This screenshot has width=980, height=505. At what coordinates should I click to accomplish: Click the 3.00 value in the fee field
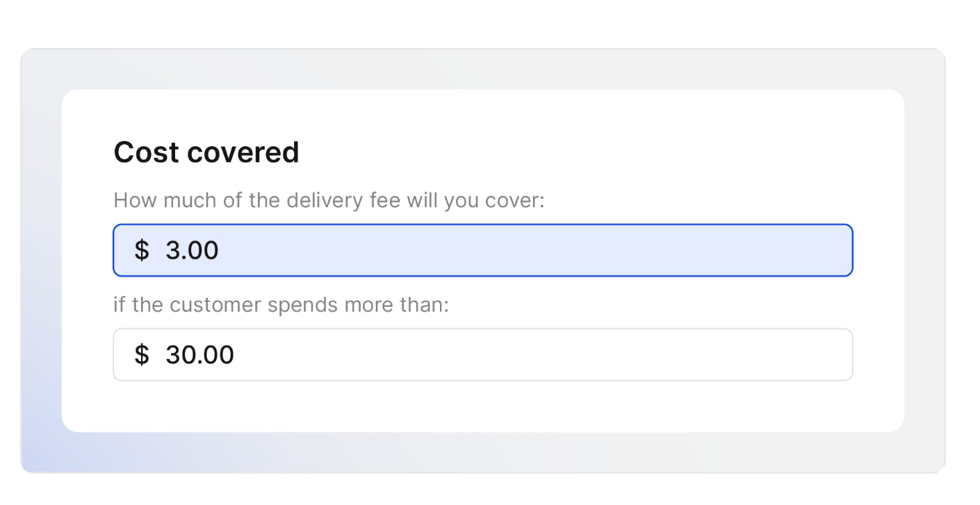pyautogui.click(x=192, y=250)
